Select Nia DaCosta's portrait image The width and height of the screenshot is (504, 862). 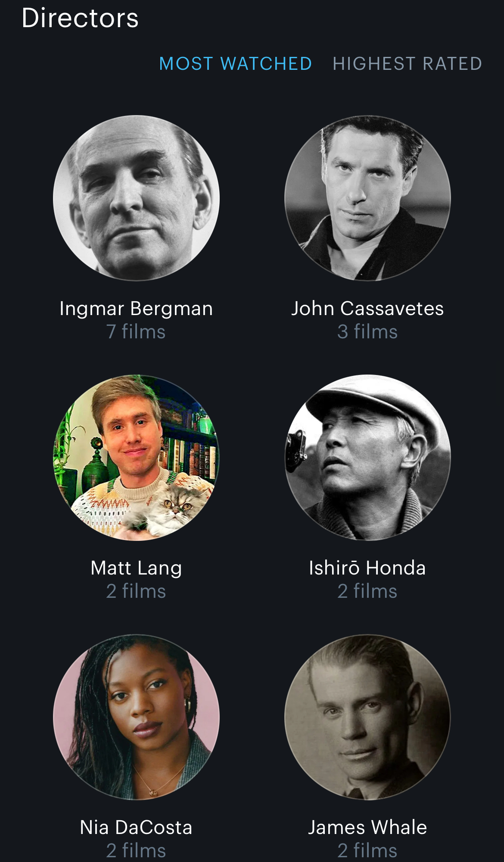tap(136, 717)
